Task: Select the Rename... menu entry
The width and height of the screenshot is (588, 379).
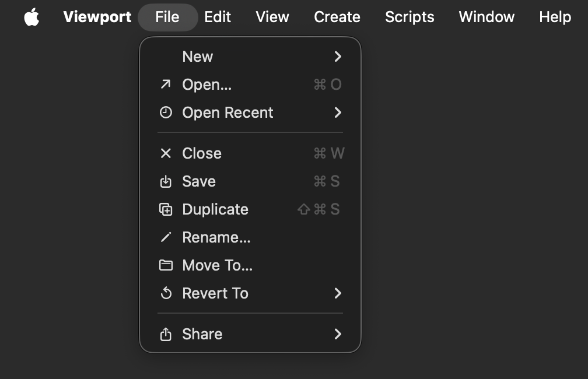Action: point(250,237)
